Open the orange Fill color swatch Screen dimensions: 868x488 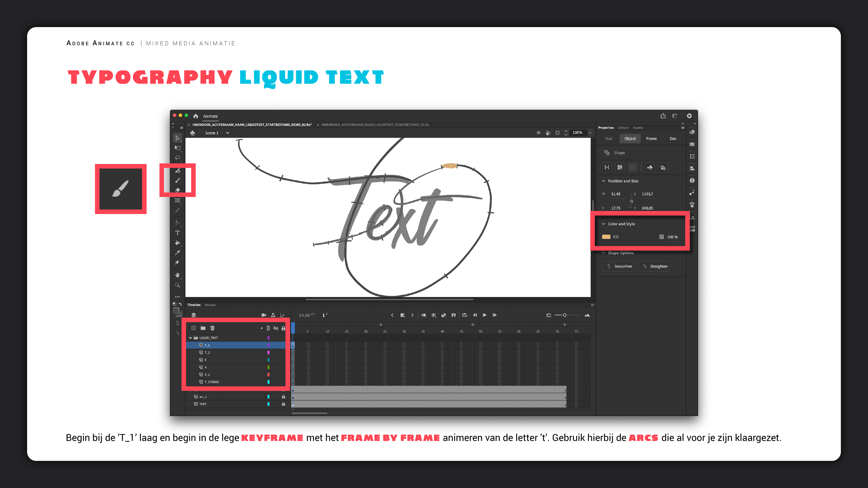[606, 237]
